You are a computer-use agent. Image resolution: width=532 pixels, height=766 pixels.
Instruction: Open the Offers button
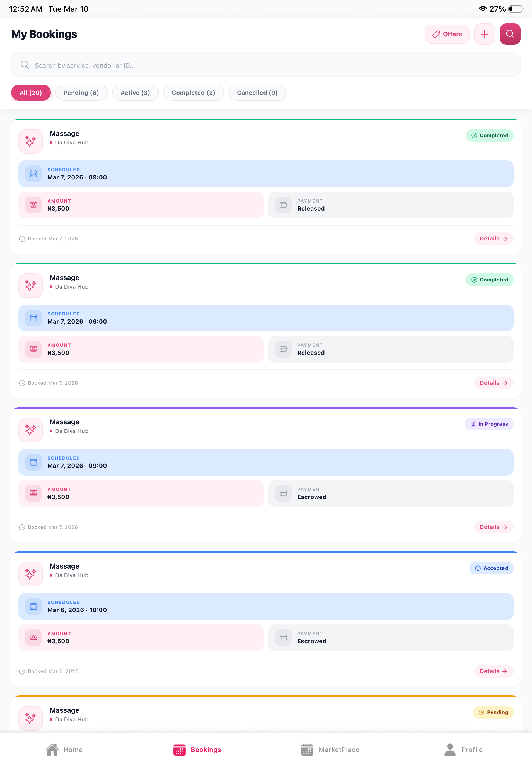click(x=447, y=34)
